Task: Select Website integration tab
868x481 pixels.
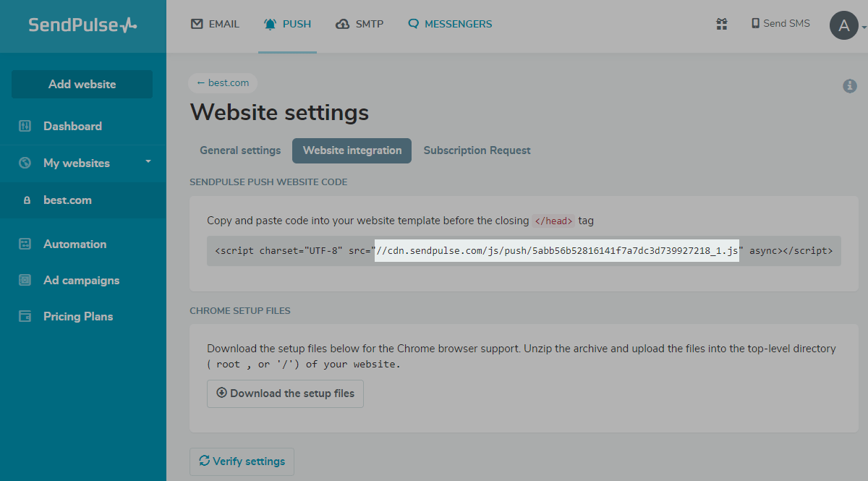Action: coord(352,150)
